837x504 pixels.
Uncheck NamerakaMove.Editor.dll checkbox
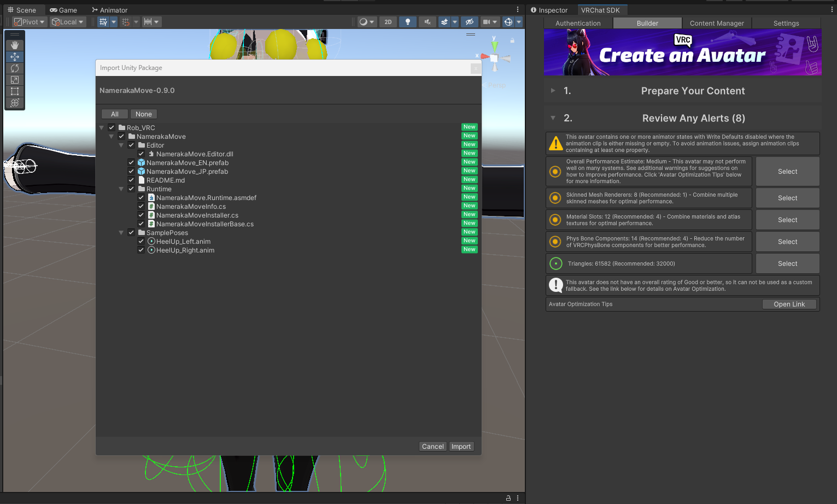(141, 154)
